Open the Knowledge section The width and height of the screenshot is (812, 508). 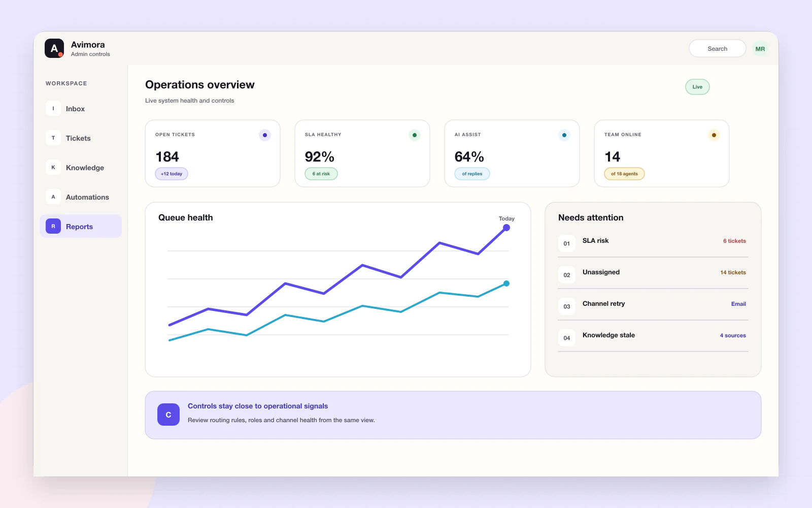tap(81, 168)
